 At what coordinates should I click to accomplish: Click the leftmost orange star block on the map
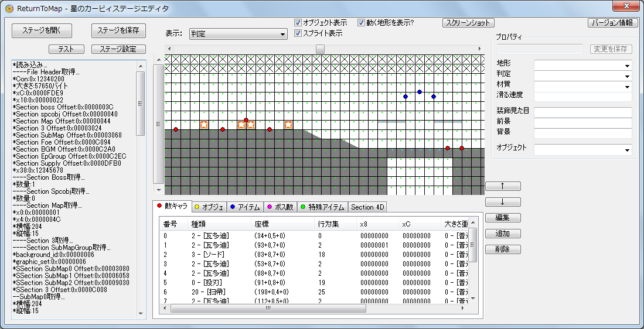(204, 125)
